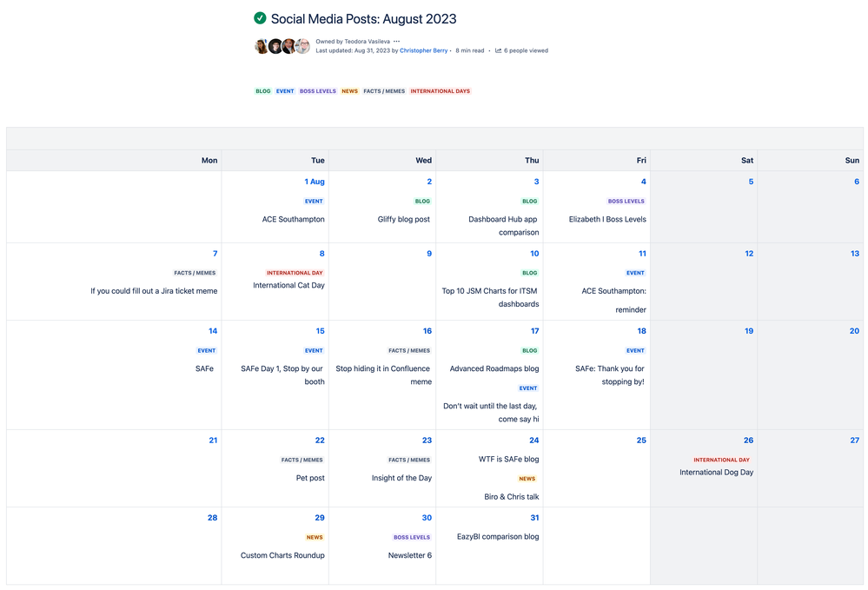
Task: Toggle the BLOG category filter
Action: 262,90
